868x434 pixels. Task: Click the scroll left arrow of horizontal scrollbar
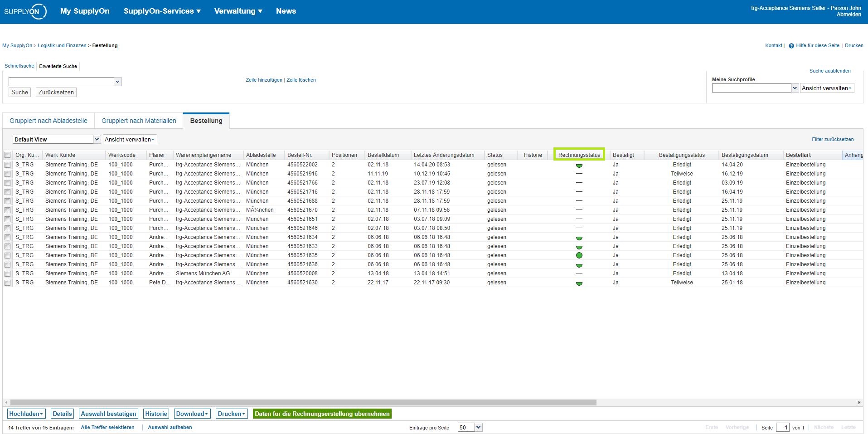click(6, 402)
